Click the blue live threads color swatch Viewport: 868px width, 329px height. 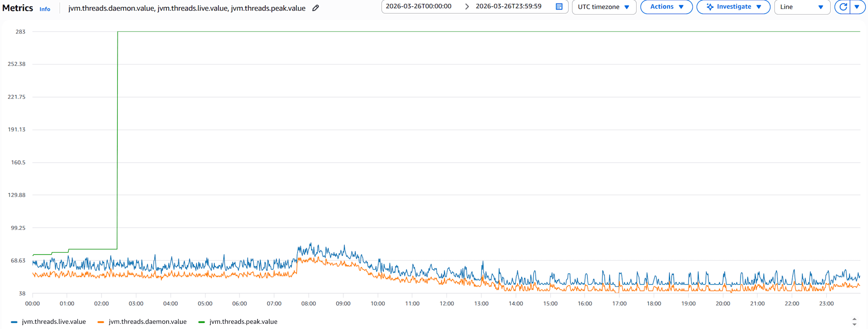point(14,322)
